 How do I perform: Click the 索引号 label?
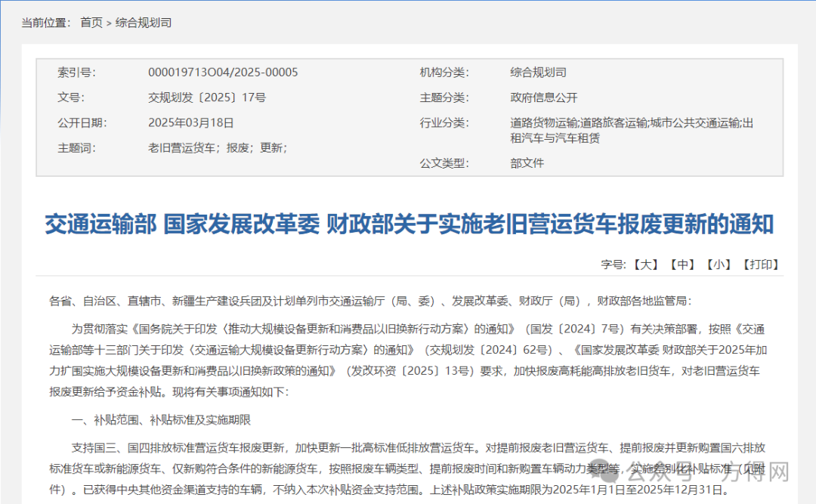tap(76, 73)
